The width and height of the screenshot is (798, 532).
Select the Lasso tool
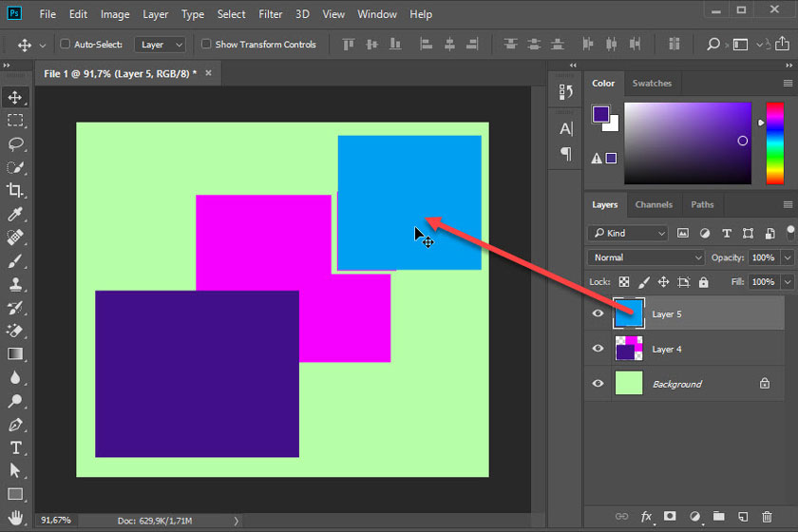[x=15, y=144]
